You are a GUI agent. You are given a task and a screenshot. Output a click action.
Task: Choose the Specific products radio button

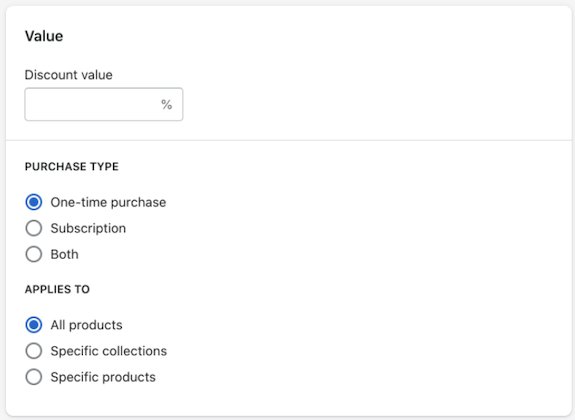pos(34,377)
